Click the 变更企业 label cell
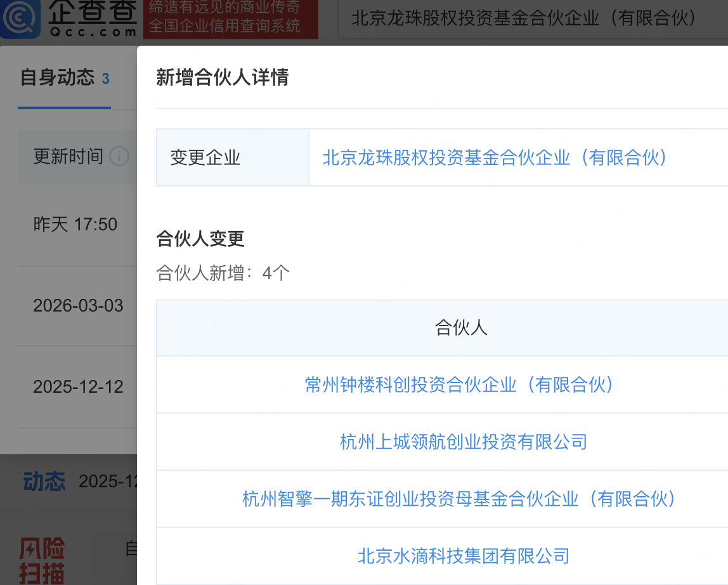The width and height of the screenshot is (728, 585). point(205,158)
